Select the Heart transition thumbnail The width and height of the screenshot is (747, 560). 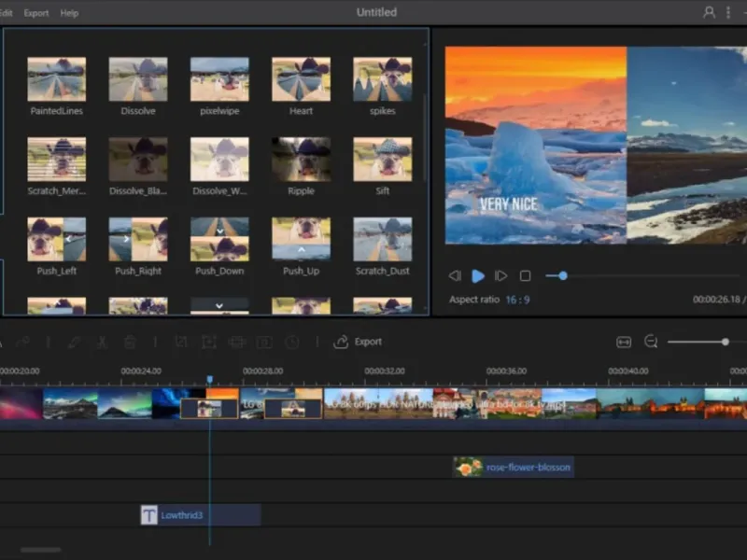(301, 79)
